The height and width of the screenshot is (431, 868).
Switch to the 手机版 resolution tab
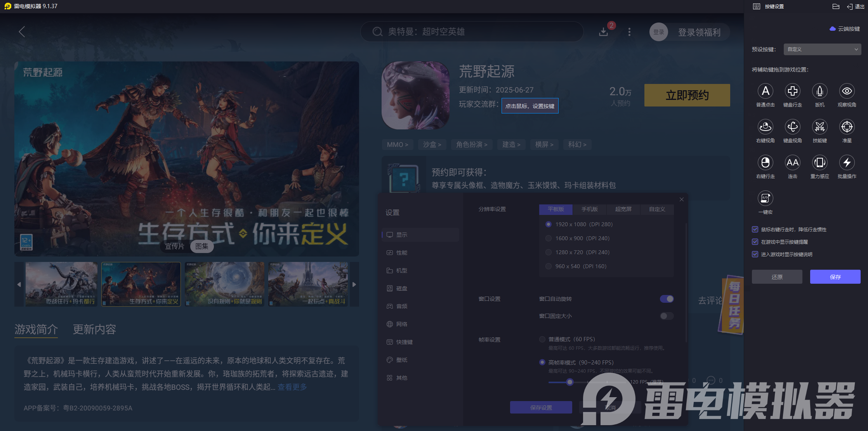590,209
